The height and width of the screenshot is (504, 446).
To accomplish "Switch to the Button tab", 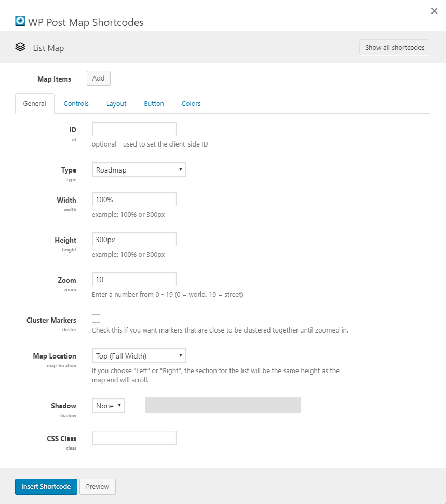I will click(154, 103).
